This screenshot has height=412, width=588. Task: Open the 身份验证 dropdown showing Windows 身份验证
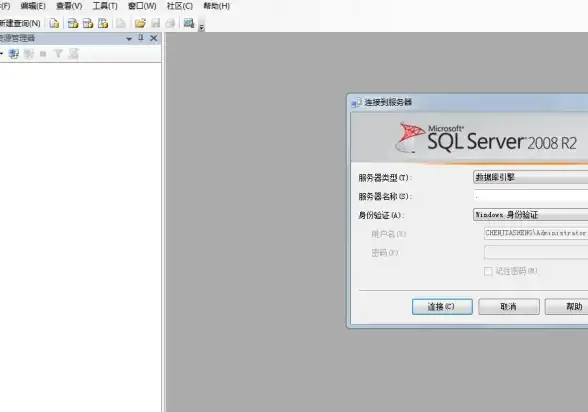point(530,215)
